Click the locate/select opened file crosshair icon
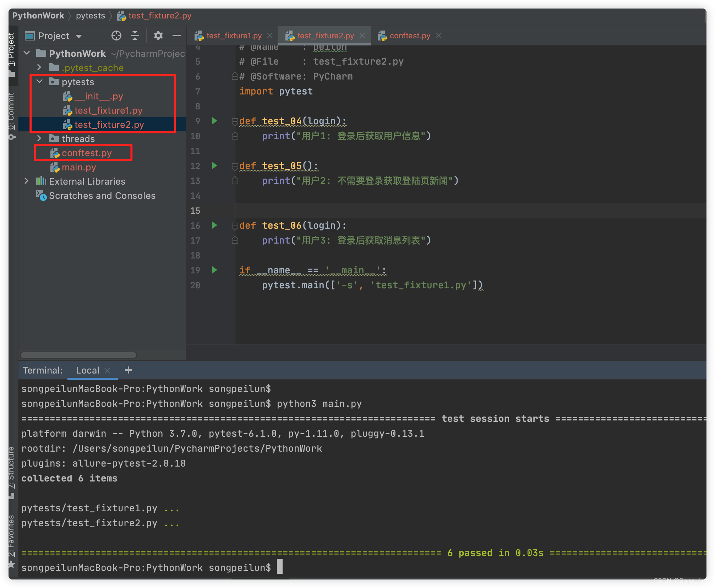The height and width of the screenshot is (588, 715). tap(116, 36)
